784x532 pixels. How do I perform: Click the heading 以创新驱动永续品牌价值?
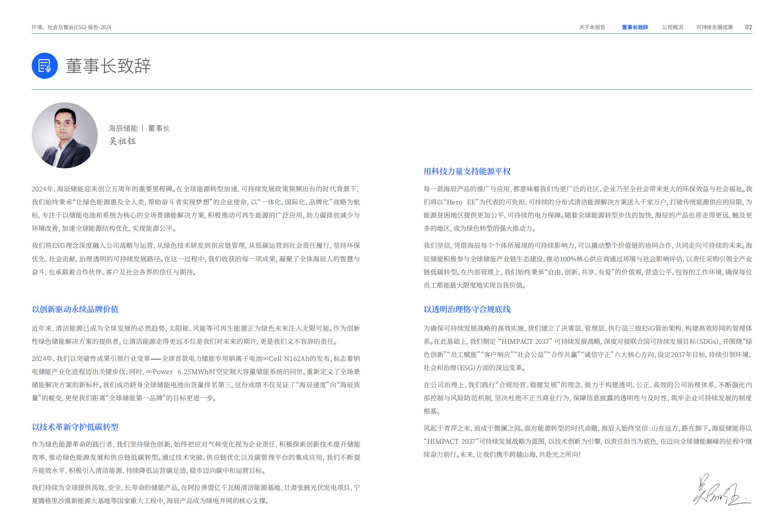pos(75,309)
